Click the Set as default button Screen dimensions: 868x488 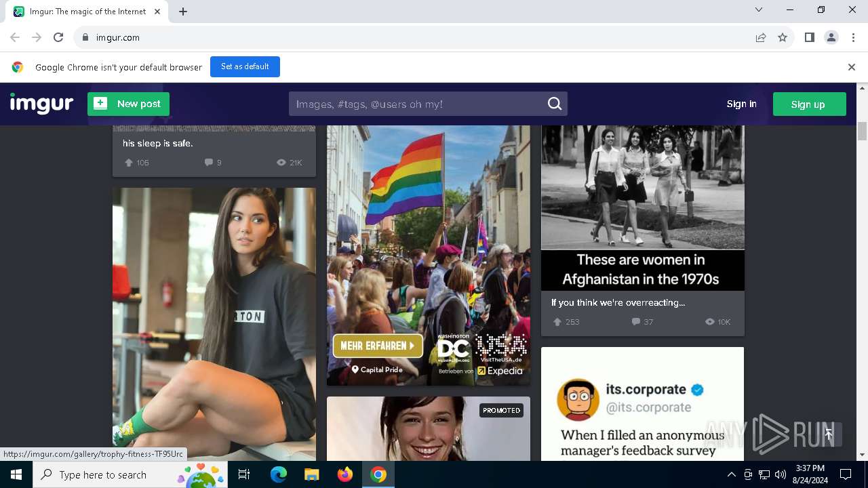(245, 66)
